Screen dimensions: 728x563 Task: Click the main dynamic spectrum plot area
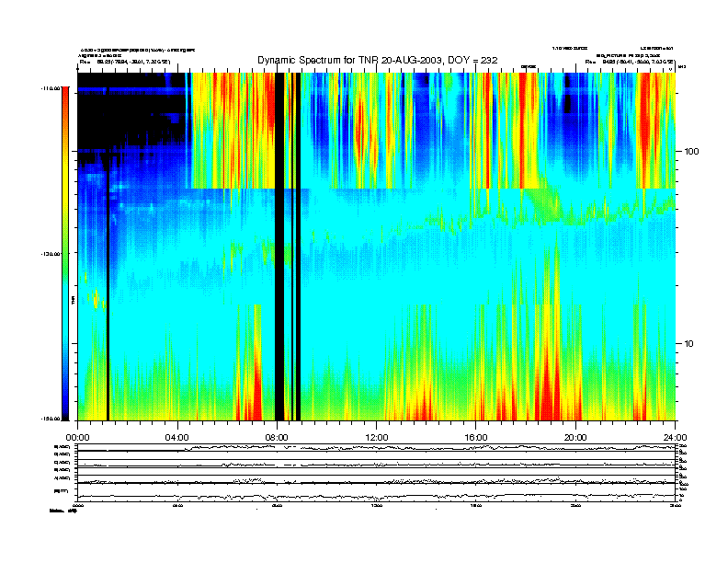click(x=377, y=247)
